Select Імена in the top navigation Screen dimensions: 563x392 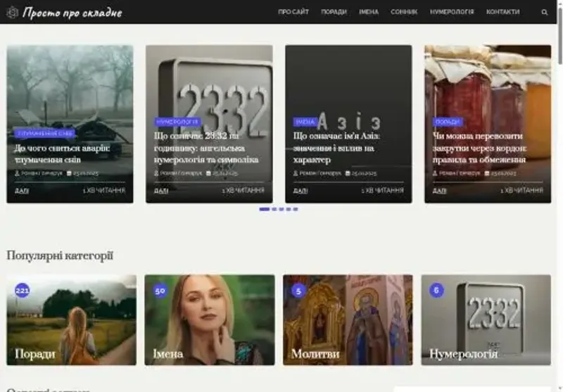(x=368, y=12)
